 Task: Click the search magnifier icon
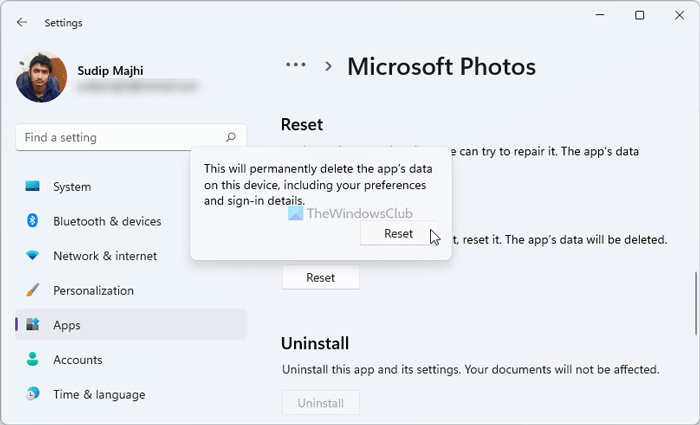[231, 137]
